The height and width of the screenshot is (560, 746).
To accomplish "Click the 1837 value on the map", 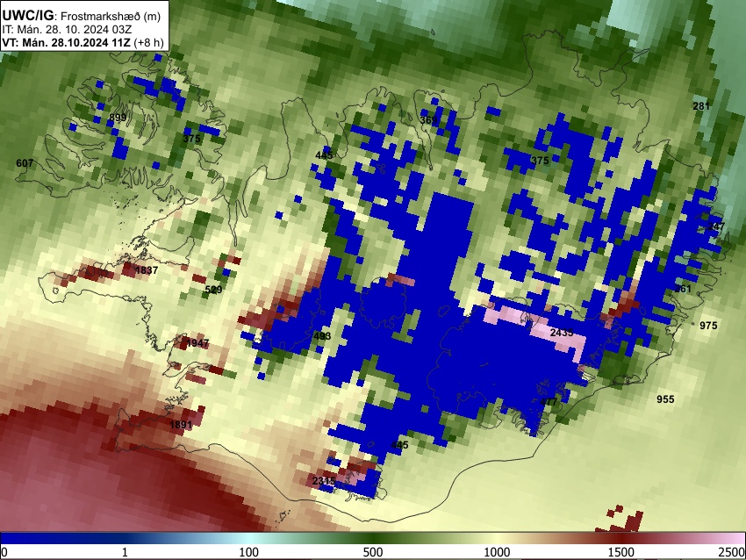I will [147, 270].
